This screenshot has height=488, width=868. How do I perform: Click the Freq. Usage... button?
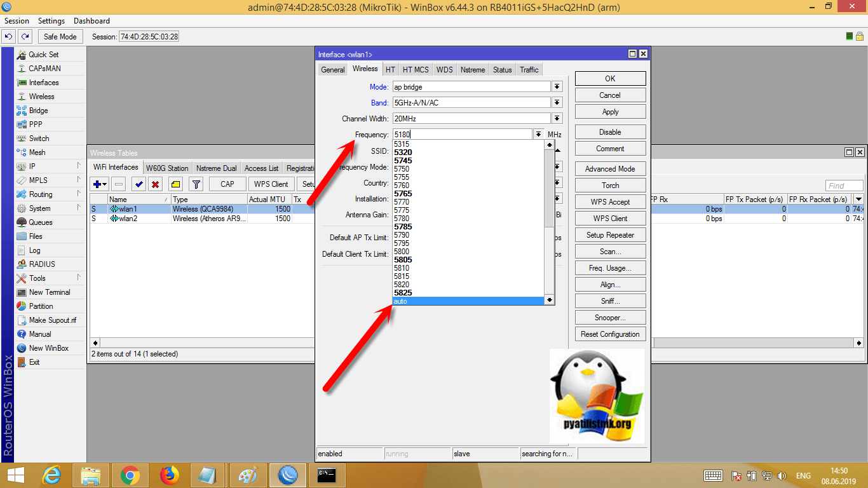tap(610, 268)
